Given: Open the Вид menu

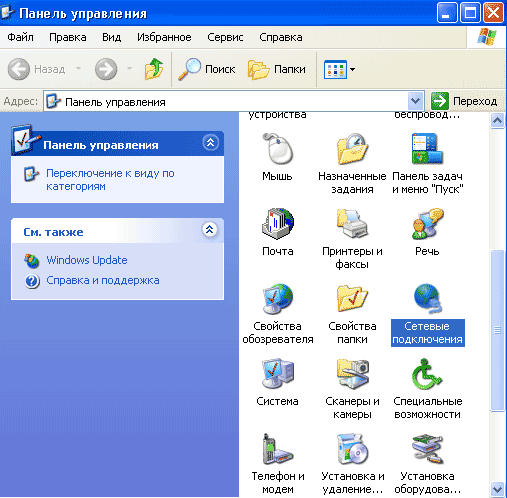Looking at the screenshot, I should (111, 37).
